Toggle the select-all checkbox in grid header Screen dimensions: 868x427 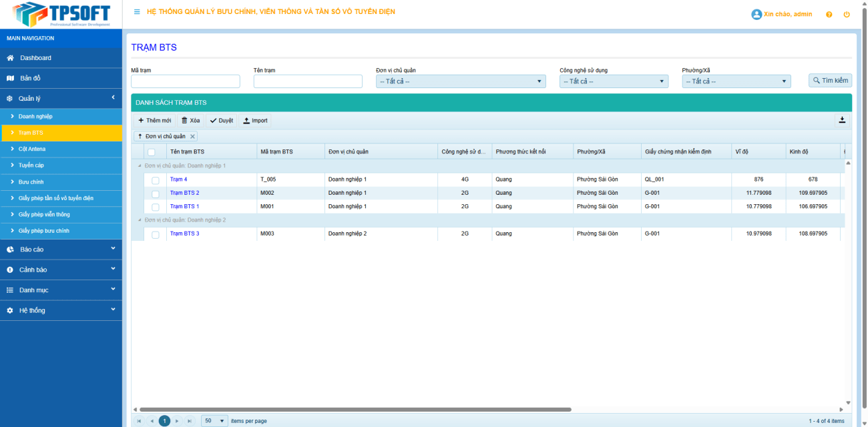tap(152, 152)
